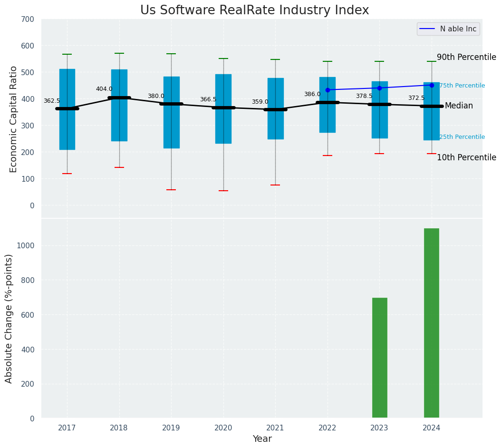Click the 10th Percentile annotation

pyautogui.click(x=466, y=157)
